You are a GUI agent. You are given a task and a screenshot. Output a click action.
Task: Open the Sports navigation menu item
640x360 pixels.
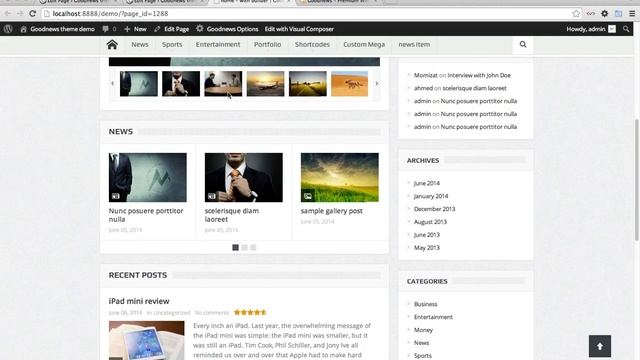172,44
